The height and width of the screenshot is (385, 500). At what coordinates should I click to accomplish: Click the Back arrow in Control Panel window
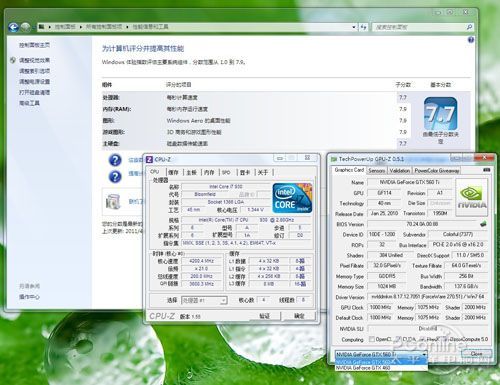(x=13, y=27)
